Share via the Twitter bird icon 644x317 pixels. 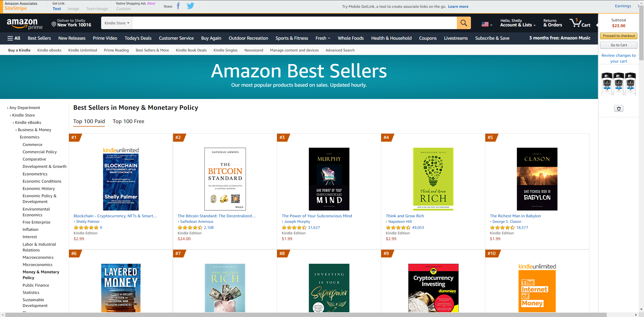pyautogui.click(x=190, y=6)
